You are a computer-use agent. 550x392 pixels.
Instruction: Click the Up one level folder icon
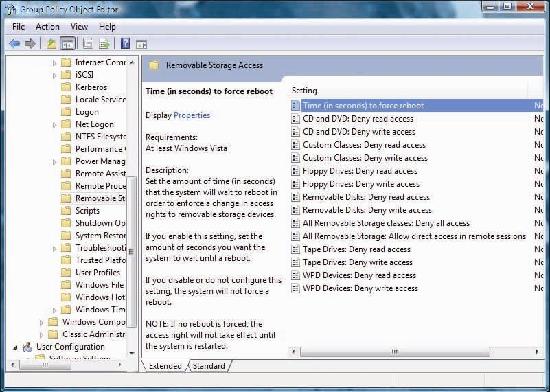coord(52,44)
